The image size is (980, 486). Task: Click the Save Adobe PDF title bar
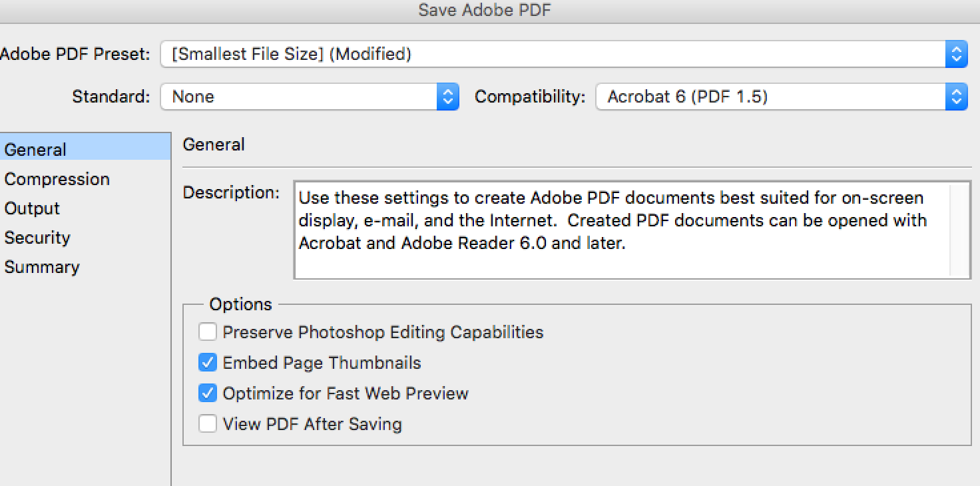tap(484, 10)
